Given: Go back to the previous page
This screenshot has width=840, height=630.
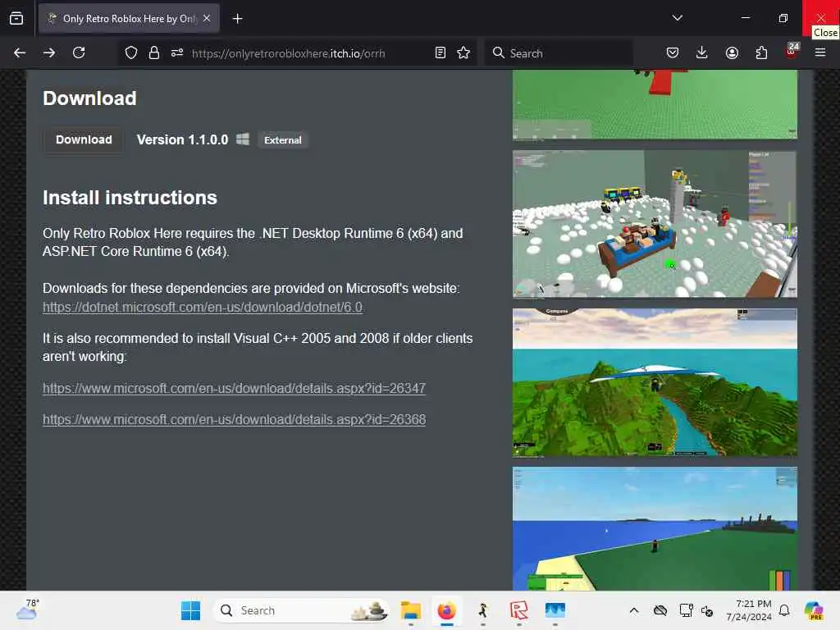Looking at the screenshot, I should [20, 52].
